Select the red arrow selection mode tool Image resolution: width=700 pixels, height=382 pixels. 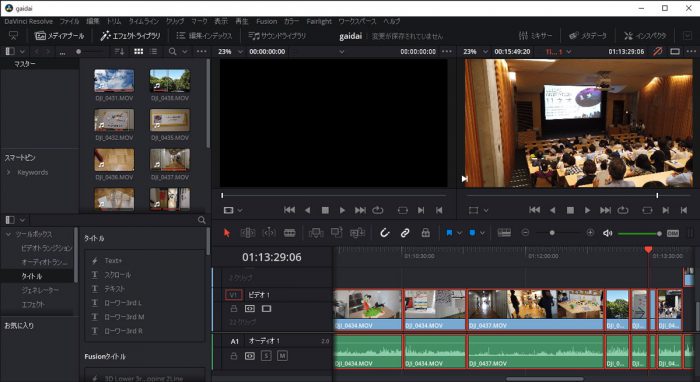[227, 233]
